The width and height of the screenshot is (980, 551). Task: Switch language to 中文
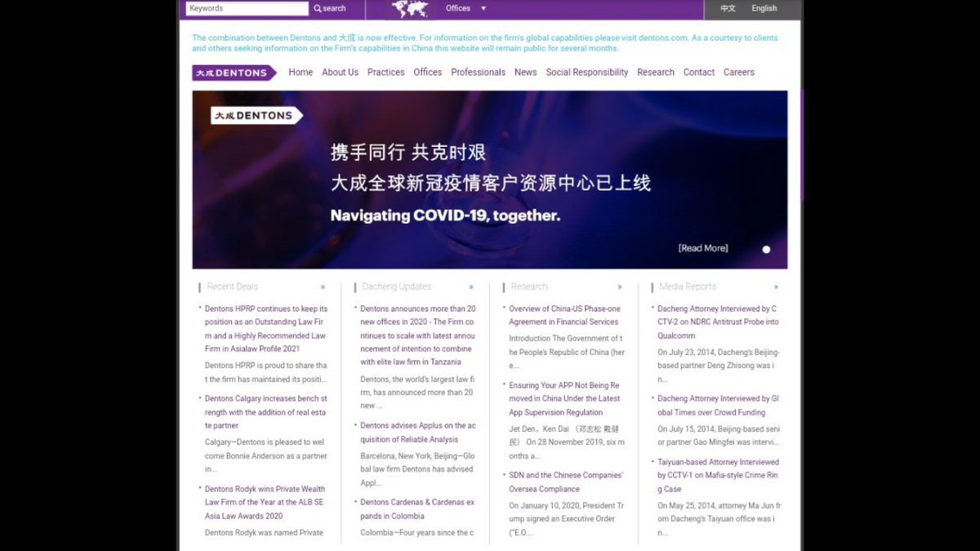pyautogui.click(x=728, y=8)
